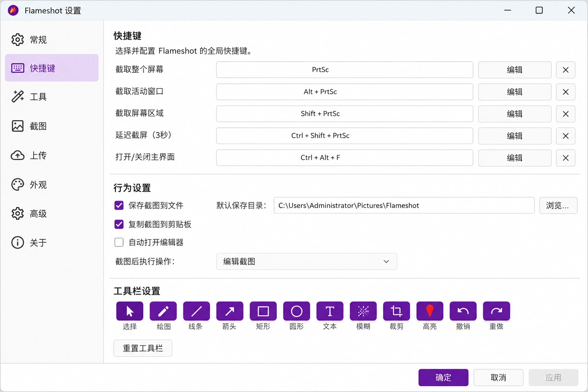
Task: Open the 快捷键 shortcuts page
Action: (52, 68)
